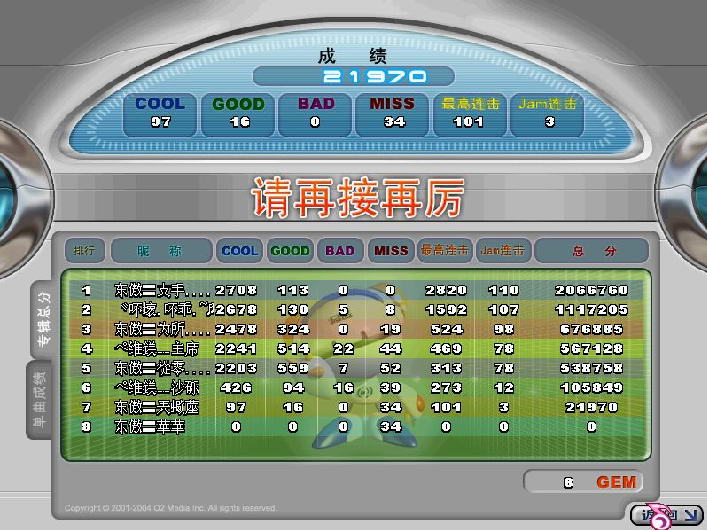This screenshot has height=530, width=707.
Task: Click the 总分 total score column header
Action: [x=592, y=250]
